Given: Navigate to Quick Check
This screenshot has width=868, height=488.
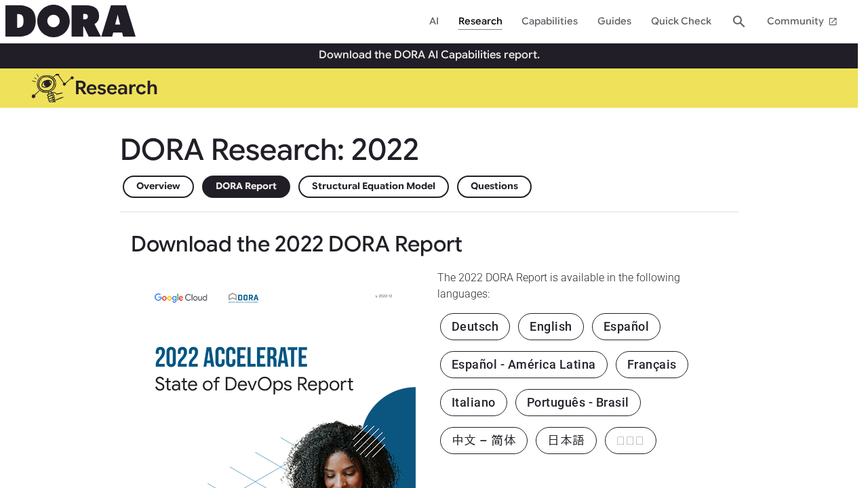Looking at the screenshot, I should [x=681, y=20].
